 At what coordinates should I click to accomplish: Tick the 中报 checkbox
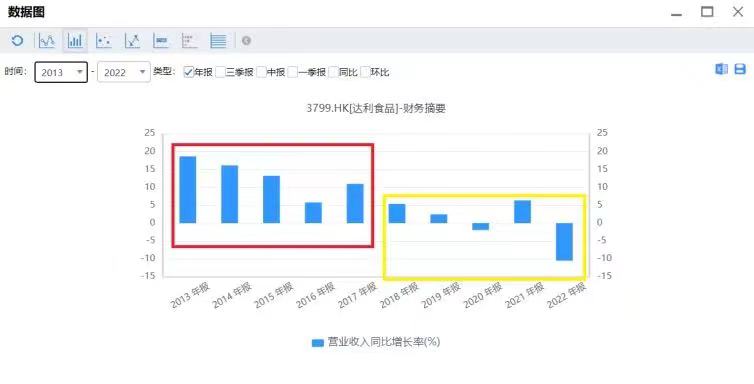point(261,72)
